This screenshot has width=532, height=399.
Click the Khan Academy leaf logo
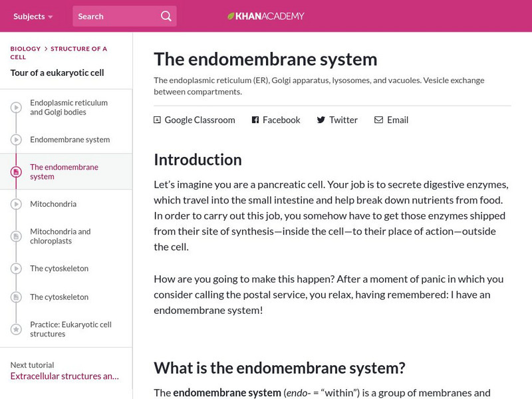[231, 16]
